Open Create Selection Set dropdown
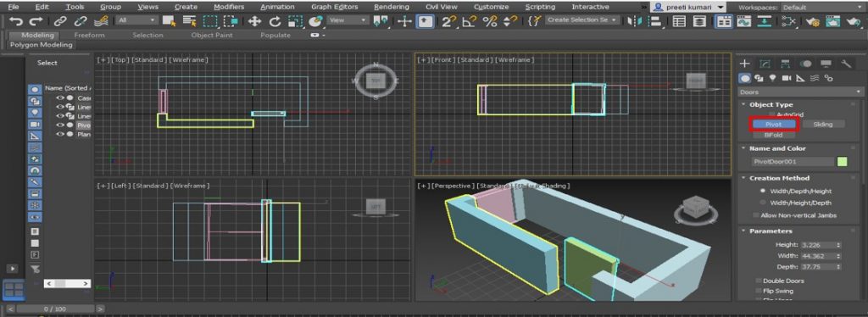The width and height of the screenshot is (868, 317). tap(582, 20)
